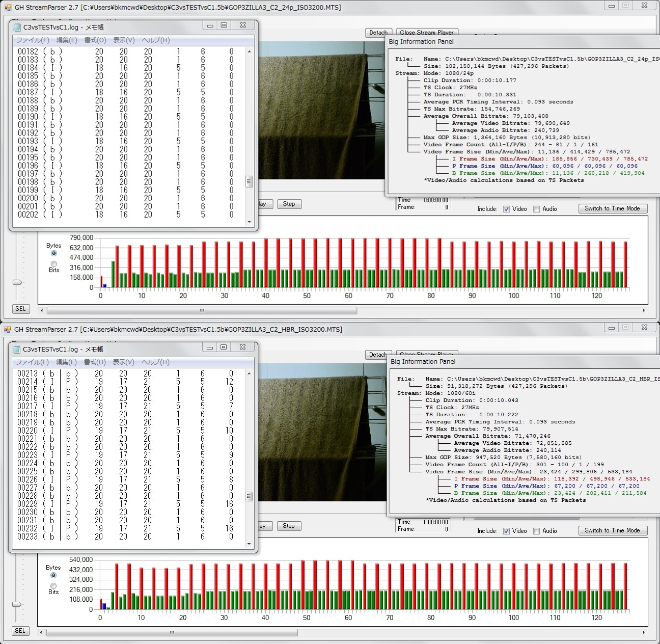Screen dimensions: 660x644
Task: Select the Bits radio button in the 24p chart
Action: pos(54,264)
